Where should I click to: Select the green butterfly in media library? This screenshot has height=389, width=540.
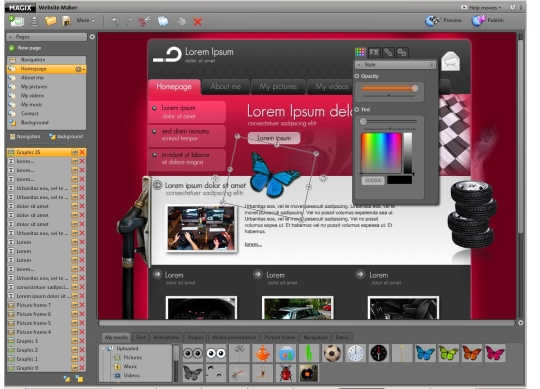point(448,353)
